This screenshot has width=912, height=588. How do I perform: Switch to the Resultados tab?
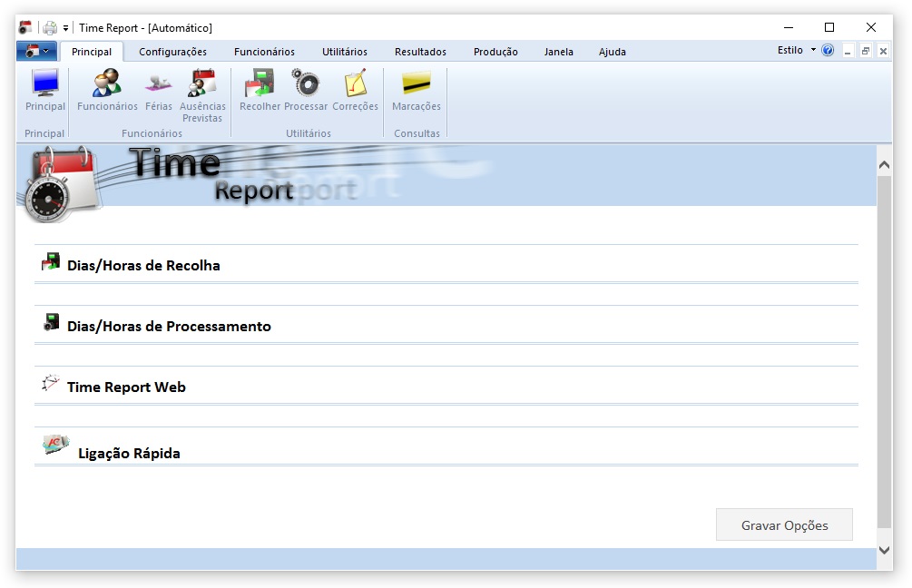coord(420,52)
